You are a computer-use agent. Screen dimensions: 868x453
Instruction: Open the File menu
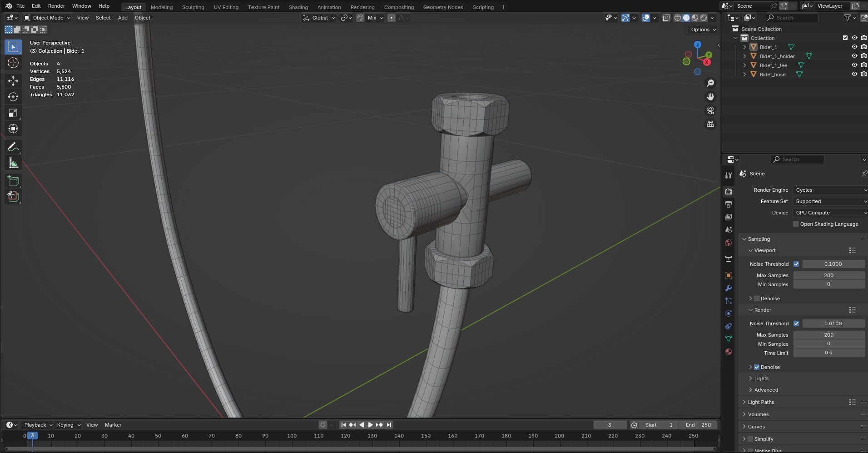click(x=20, y=6)
